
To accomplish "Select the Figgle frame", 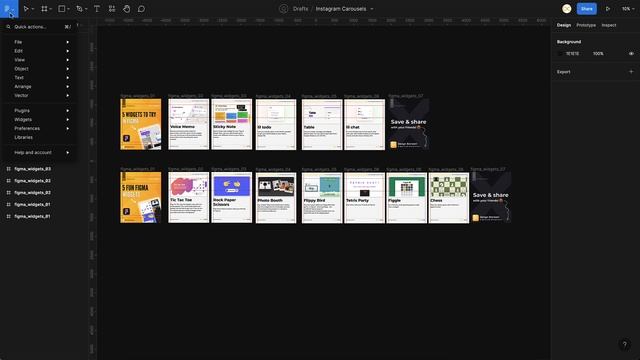I will click(407, 198).
